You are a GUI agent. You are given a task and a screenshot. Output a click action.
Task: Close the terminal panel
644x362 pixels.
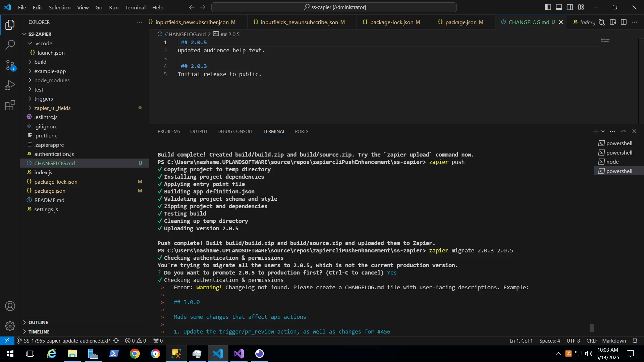634,131
